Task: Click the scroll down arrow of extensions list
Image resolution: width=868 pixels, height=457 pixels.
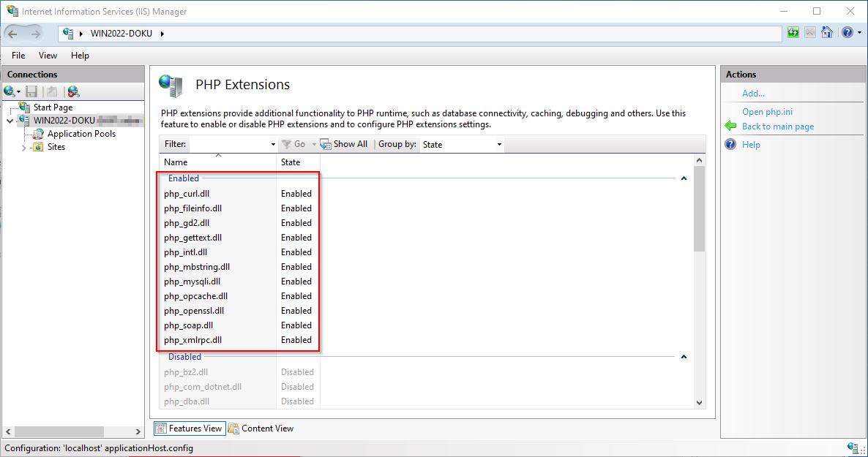Action: (x=699, y=403)
